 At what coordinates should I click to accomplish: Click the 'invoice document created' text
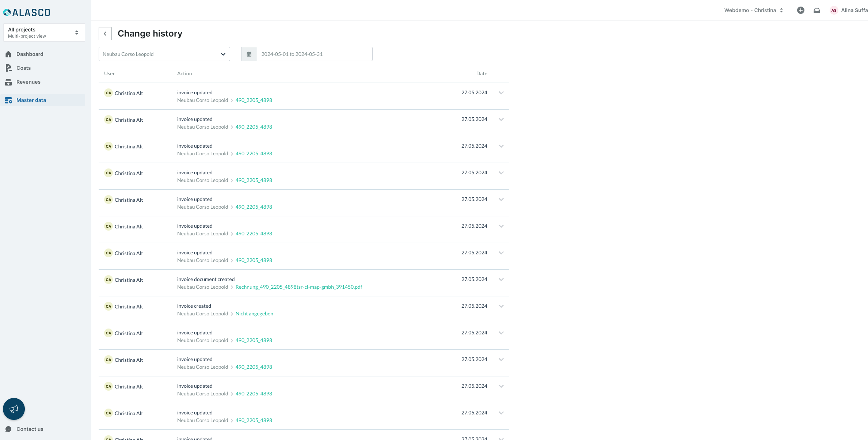[206, 279]
